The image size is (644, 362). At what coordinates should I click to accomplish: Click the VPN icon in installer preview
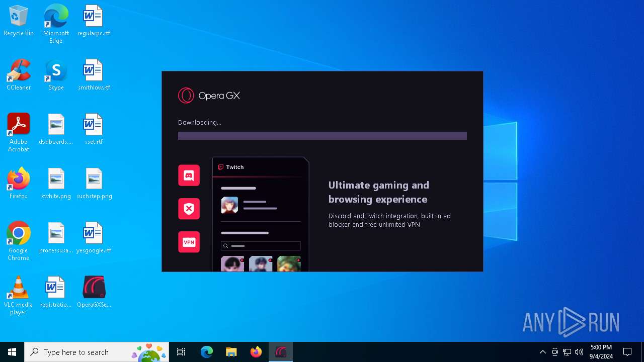pos(189,242)
